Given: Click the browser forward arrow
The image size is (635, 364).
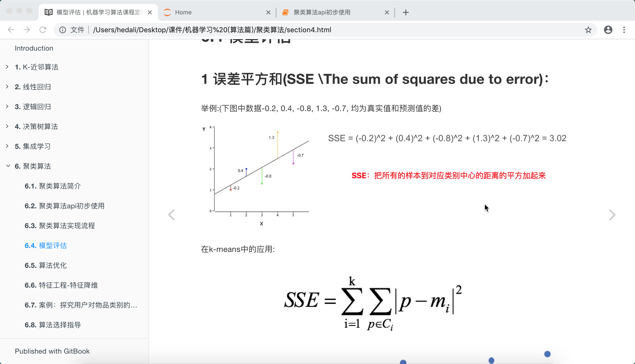Looking at the screenshot, I should pos(27,30).
